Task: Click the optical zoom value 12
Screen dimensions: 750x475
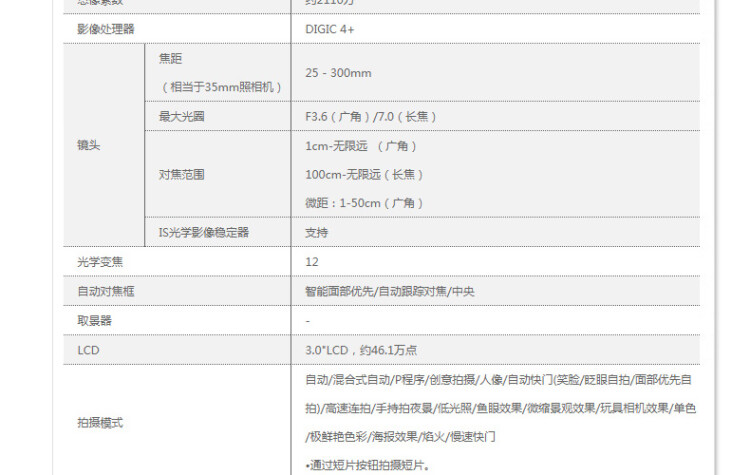Action: point(312,262)
